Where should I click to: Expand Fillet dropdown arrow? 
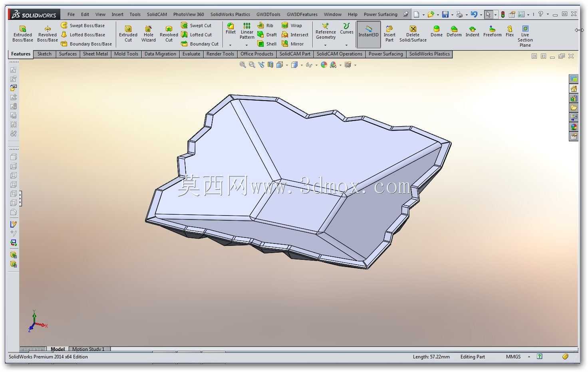point(230,45)
